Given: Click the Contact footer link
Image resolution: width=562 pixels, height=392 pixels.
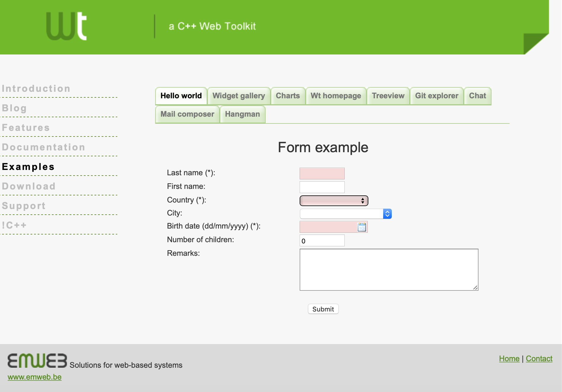Looking at the screenshot, I should 539,359.
